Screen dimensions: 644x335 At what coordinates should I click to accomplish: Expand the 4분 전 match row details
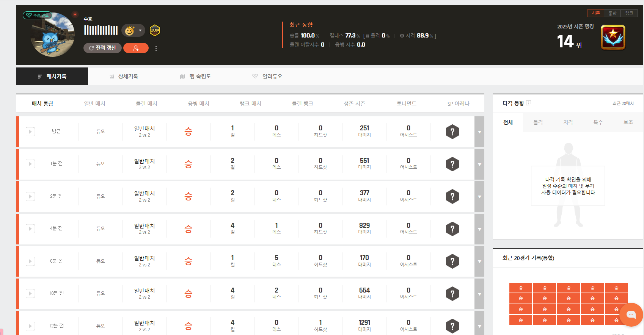pos(479,229)
